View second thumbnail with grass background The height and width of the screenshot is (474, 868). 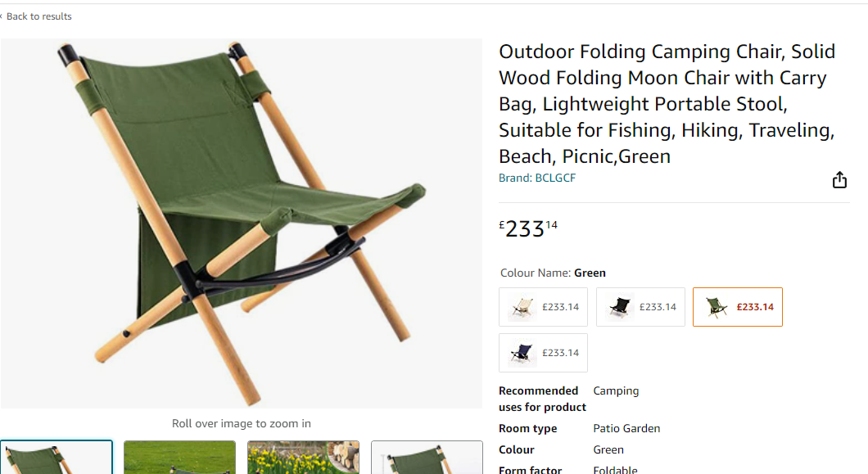point(179,458)
